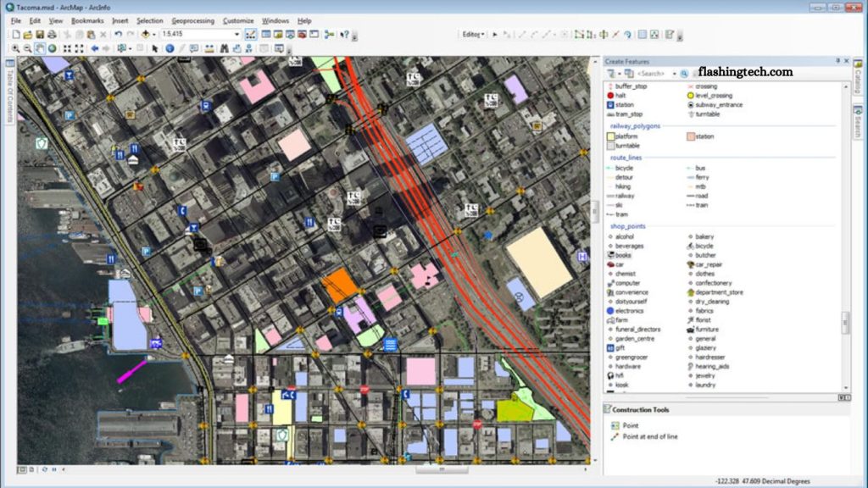Click the map horizontal scrollbar thumb
868x488 pixels.
point(442,469)
